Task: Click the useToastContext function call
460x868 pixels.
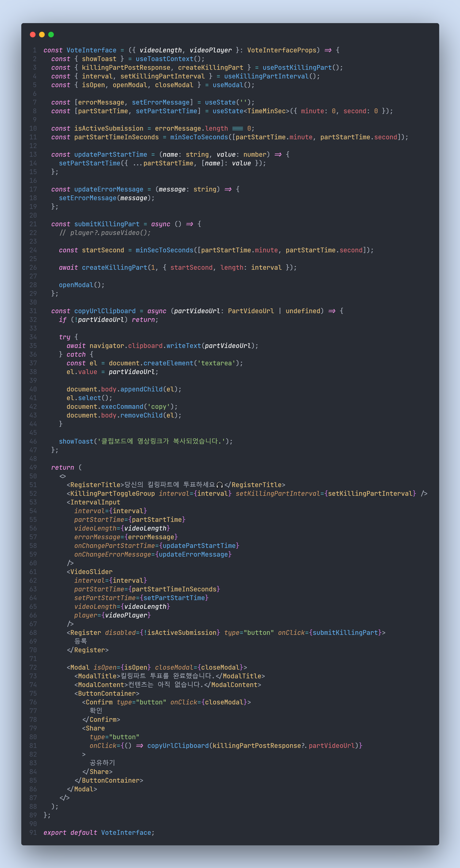Action: pos(165,59)
